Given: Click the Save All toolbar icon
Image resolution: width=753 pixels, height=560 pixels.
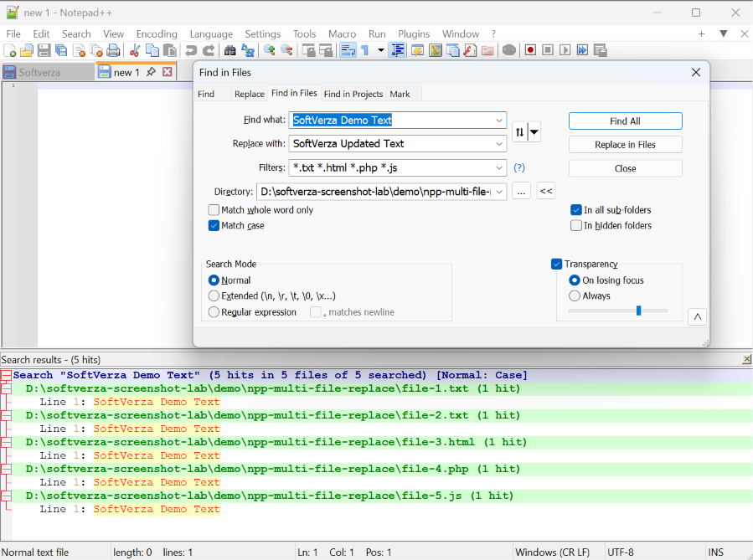Looking at the screenshot, I should click(61, 50).
